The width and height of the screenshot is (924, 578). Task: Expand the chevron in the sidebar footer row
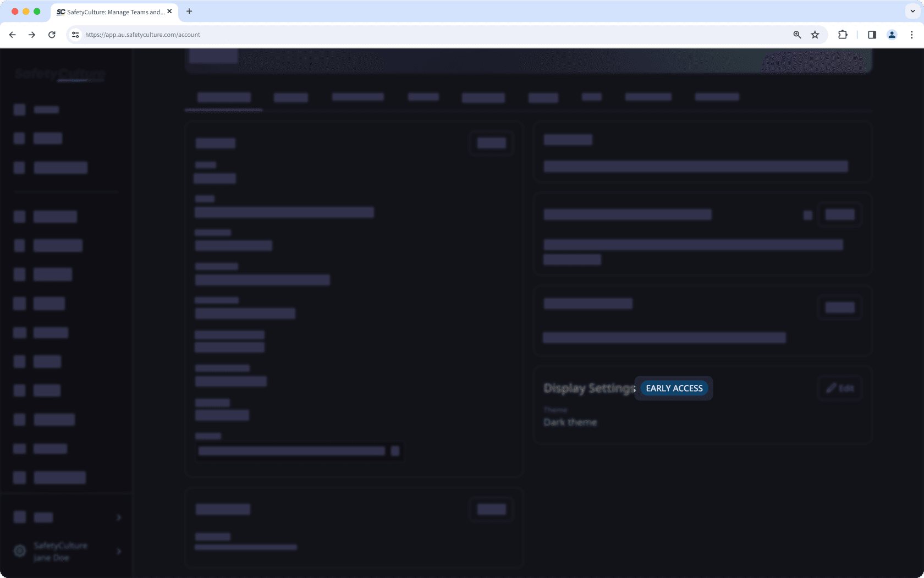(118, 518)
